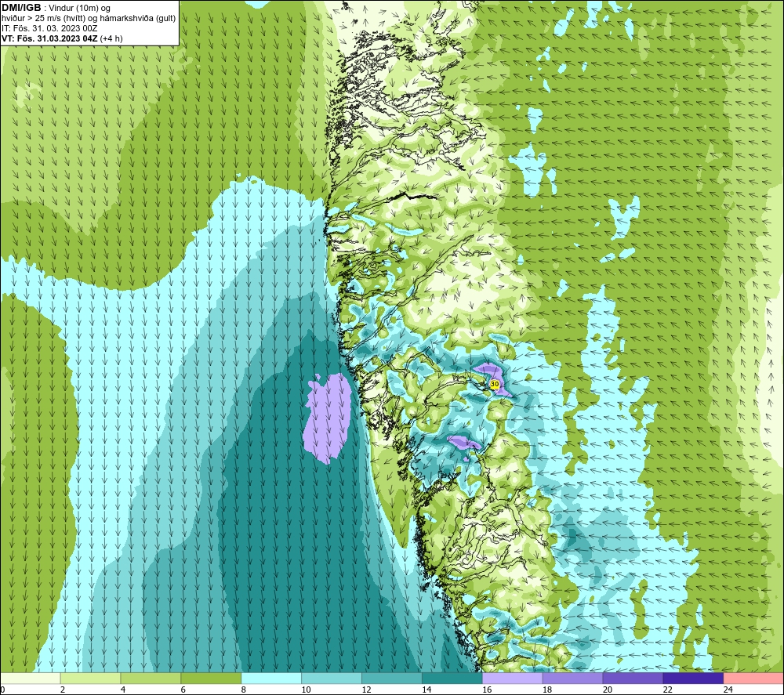784x695 pixels.
Task: Select the 4–6 m/s legend swatch
Action: (x=151, y=678)
